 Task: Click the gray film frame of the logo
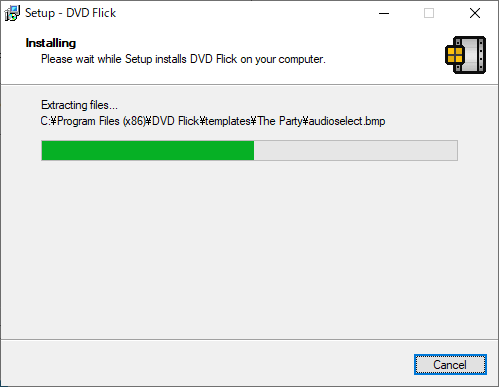(x=473, y=55)
